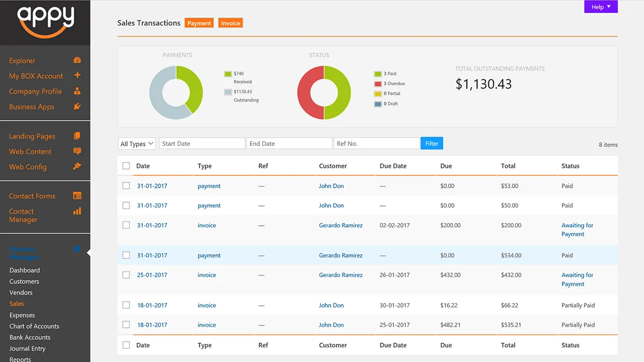
Task: Open Company Profile via its person icon
Action: pos(77,91)
